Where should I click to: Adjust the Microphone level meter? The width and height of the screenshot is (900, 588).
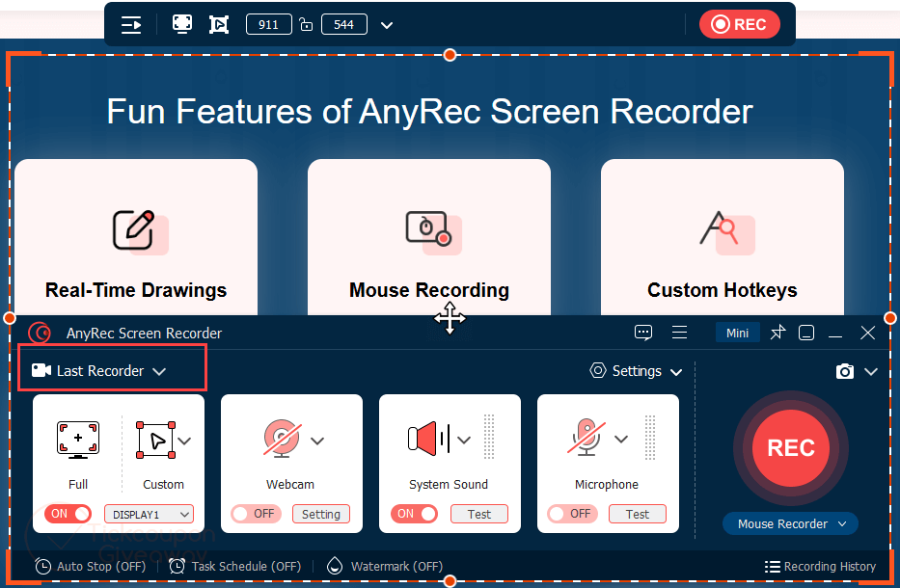coord(650,437)
